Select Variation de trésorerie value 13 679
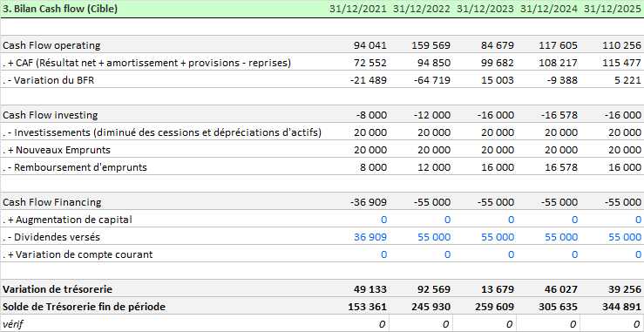The width and height of the screenshot is (644, 332). click(x=498, y=289)
